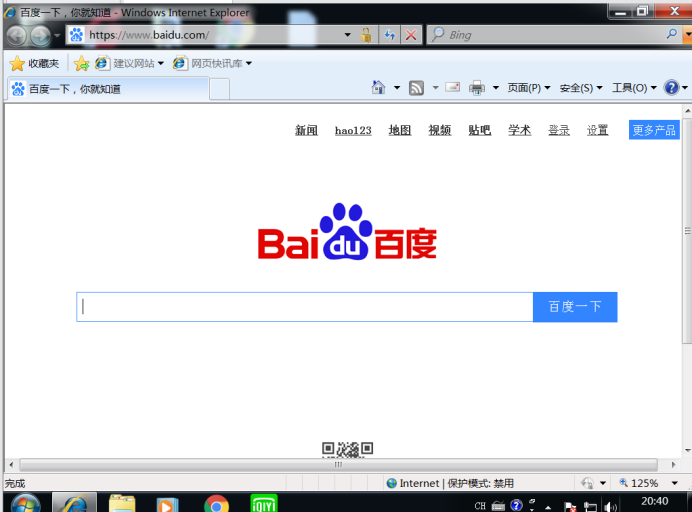
Task: Open the 地图 link
Action: coord(400,130)
